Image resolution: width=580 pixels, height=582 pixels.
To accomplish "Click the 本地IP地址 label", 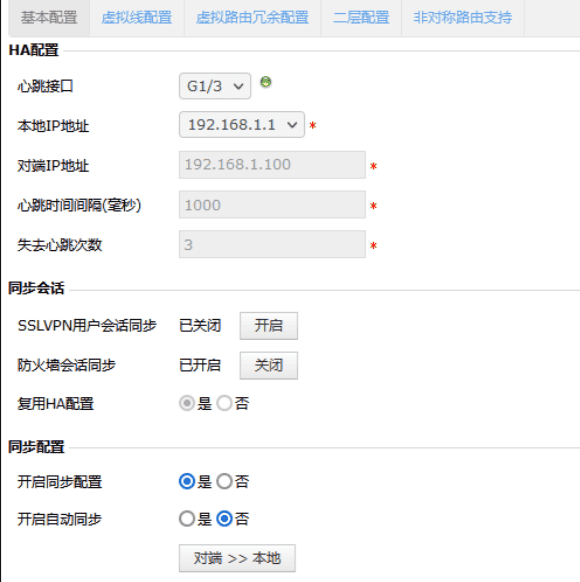I will pyautogui.click(x=53, y=126).
